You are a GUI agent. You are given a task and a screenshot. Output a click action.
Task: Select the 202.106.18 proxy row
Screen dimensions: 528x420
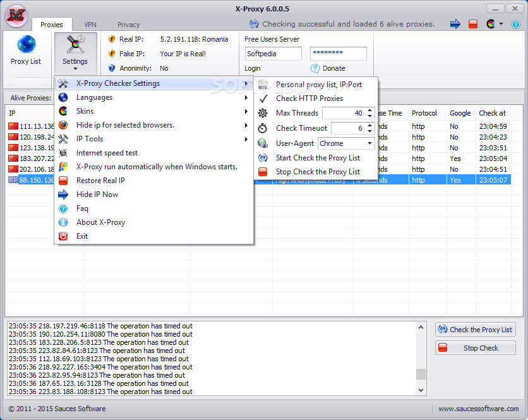30,169
